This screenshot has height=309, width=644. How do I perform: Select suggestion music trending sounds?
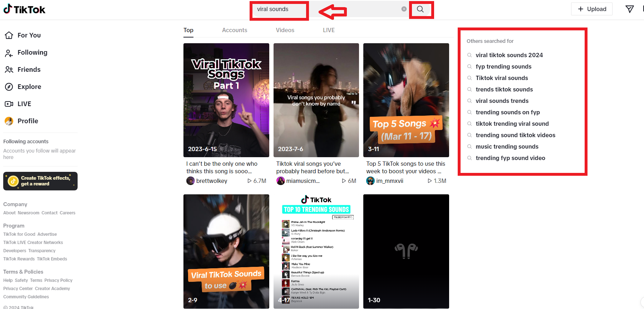click(507, 146)
